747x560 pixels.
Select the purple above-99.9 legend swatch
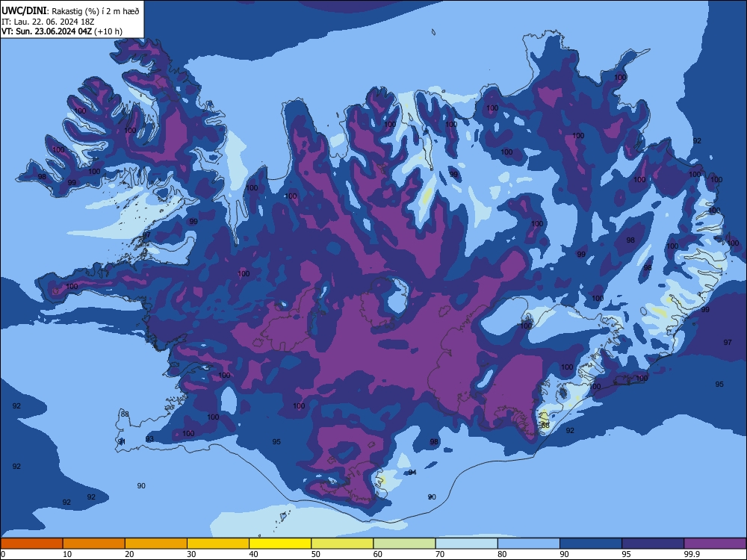(715, 544)
